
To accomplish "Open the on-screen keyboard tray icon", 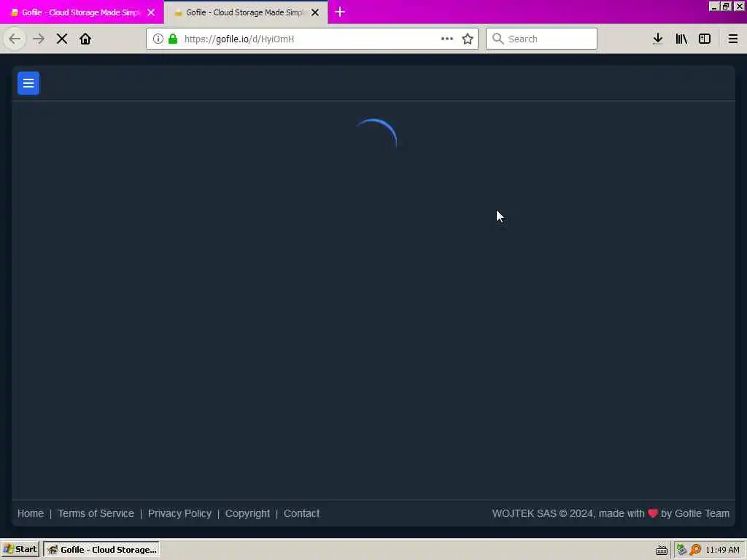I will click(661, 550).
